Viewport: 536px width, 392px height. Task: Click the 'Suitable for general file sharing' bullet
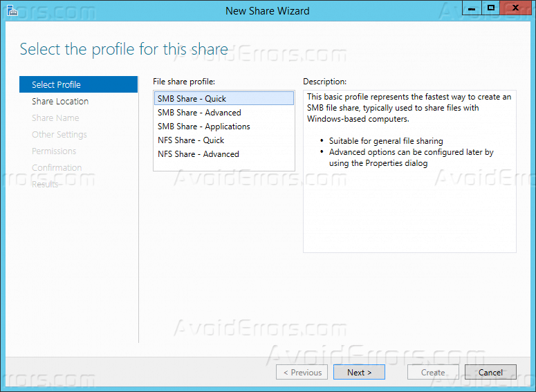(x=386, y=141)
